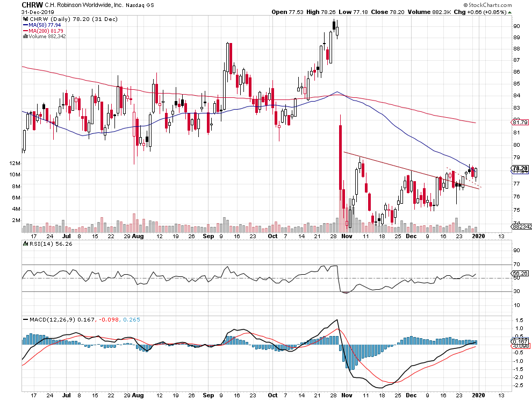Click the Volume 882.3K header value

point(429,12)
